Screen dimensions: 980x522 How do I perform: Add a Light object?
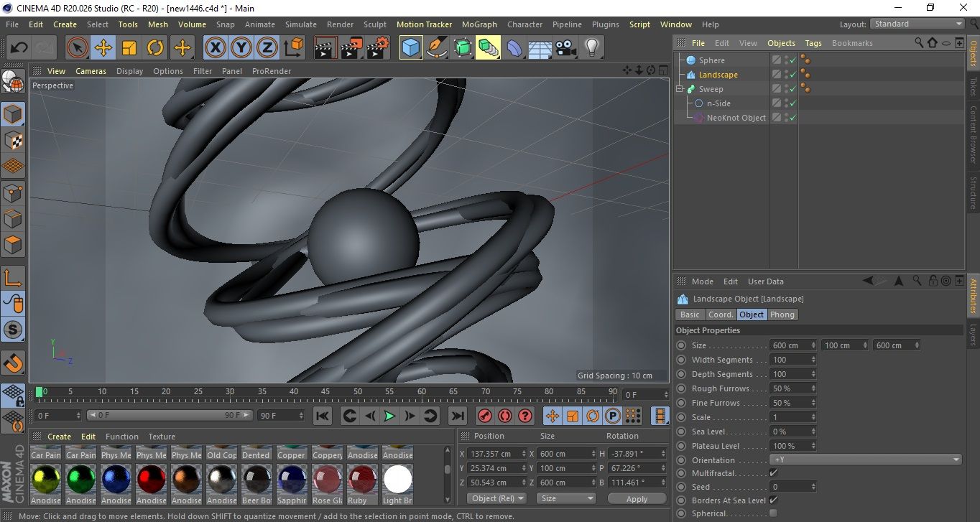point(591,48)
